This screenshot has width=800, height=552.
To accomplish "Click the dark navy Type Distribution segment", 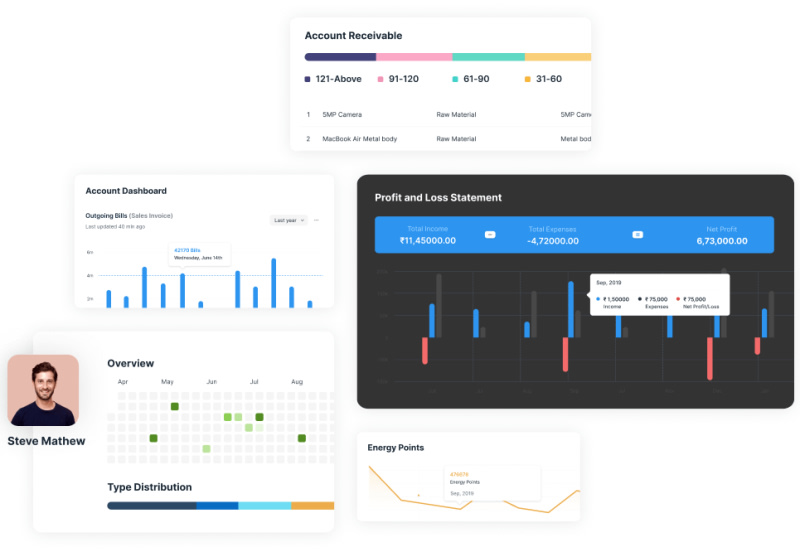I will pos(152,506).
